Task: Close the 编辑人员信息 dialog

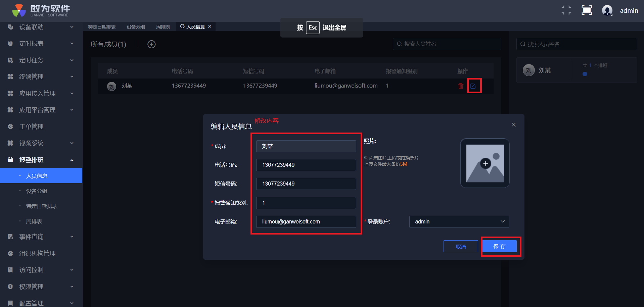Action: (514, 124)
